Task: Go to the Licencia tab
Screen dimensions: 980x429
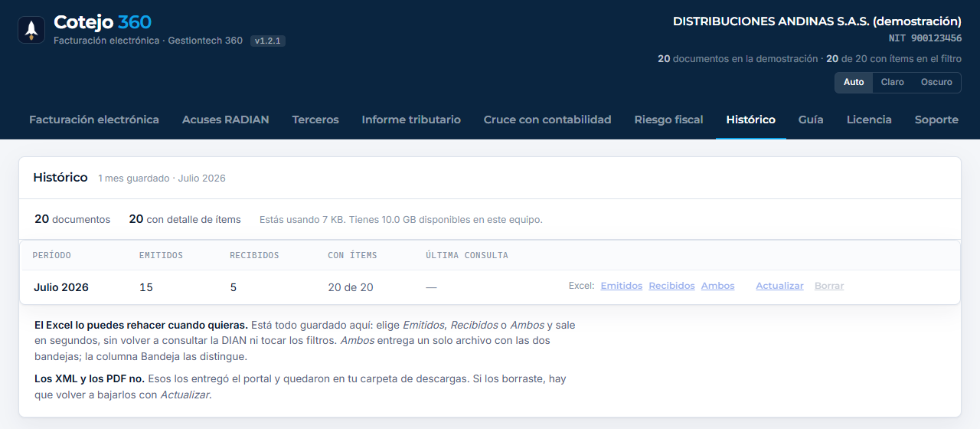Action: (x=869, y=120)
